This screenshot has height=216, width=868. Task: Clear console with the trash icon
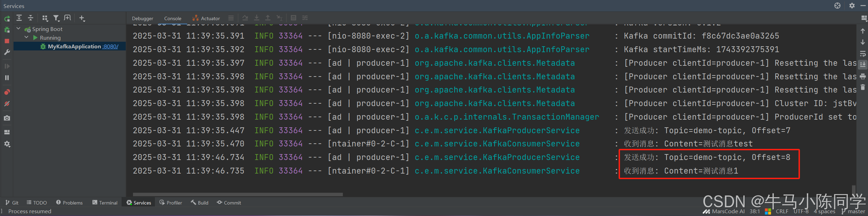863,87
